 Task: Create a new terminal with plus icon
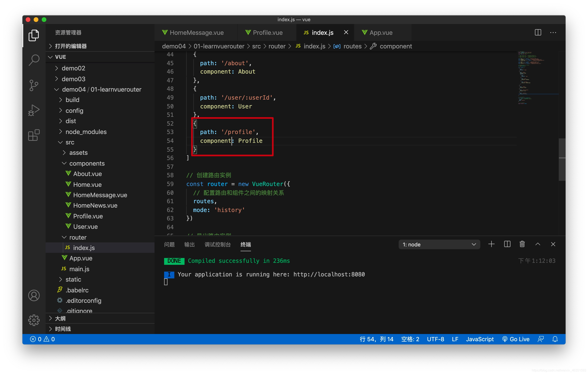(x=491, y=244)
